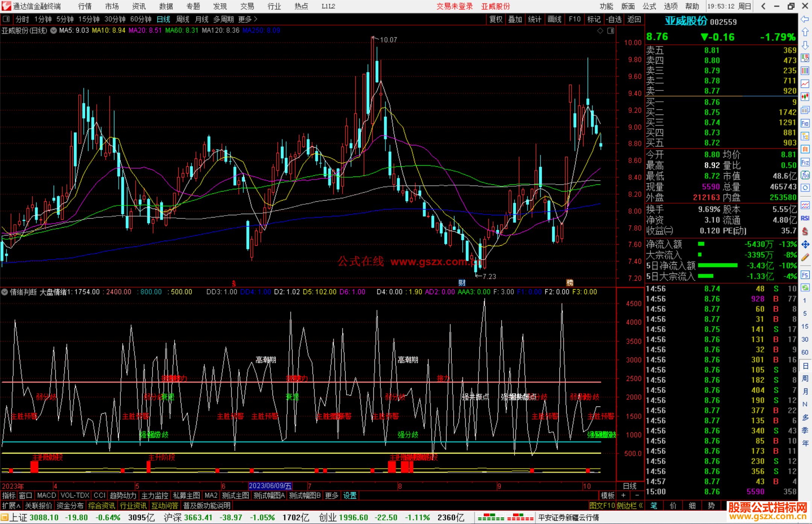Viewport: 812px width, 524px height.
Task: Open the candlestick chart sidebar icon
Action: pos(805,97)
